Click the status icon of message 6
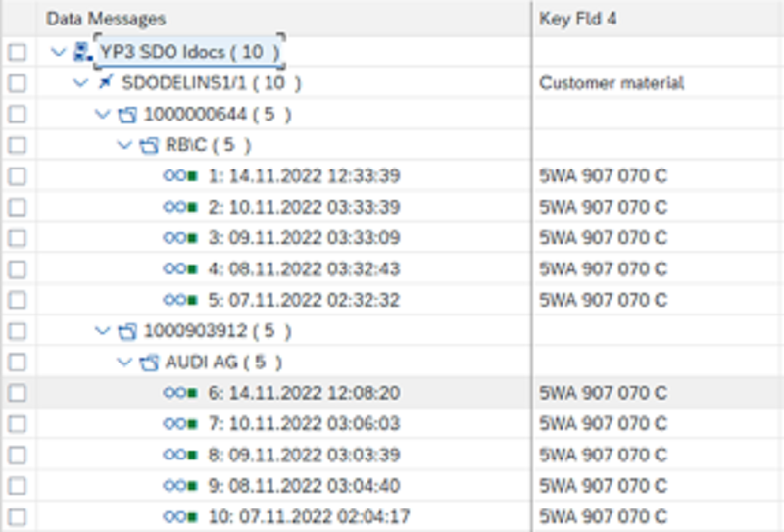Viewport: 784px width, 532px height. (x=180, y=393)
